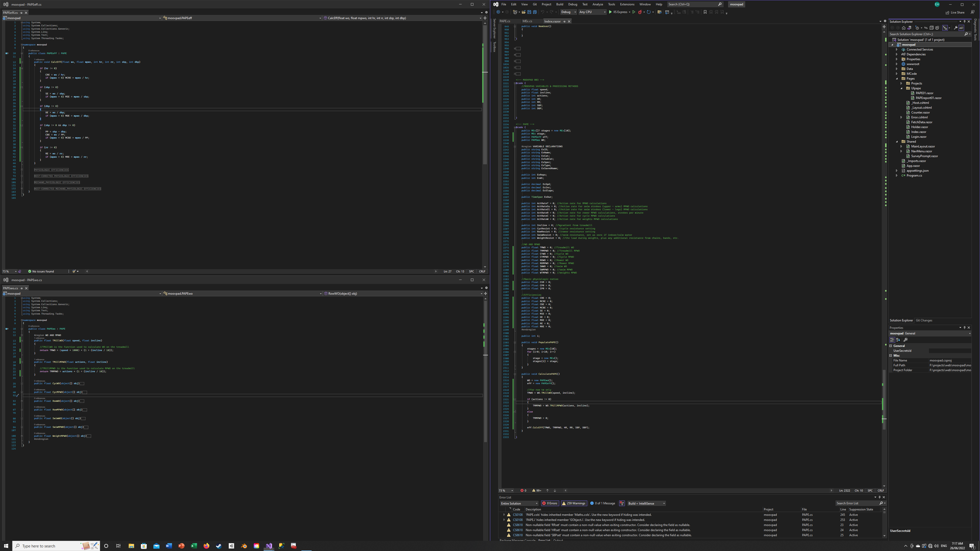This screenshot has width=980, height=551.
Task: Open Blender from the Windows taskbar
Action: 244,546
